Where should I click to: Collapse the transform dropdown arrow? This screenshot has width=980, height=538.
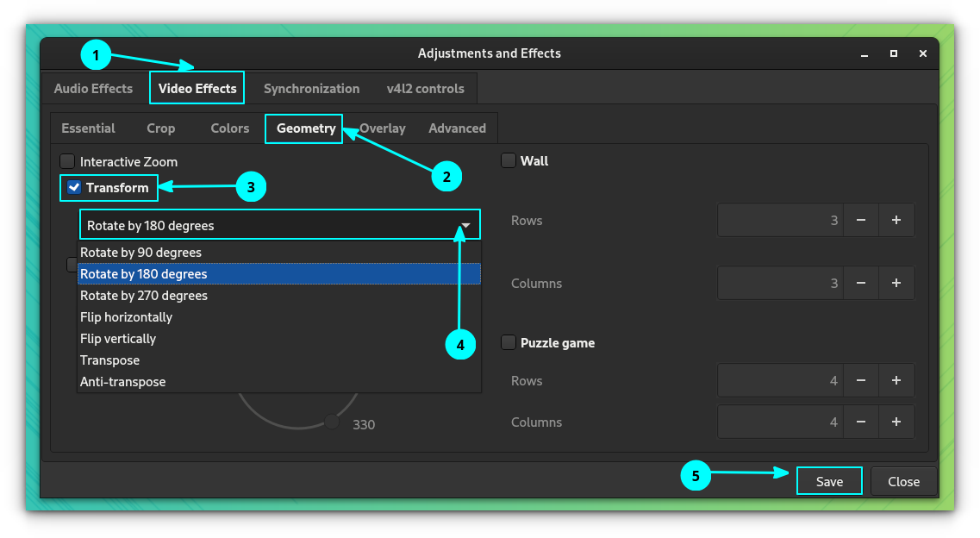[465, 226]
